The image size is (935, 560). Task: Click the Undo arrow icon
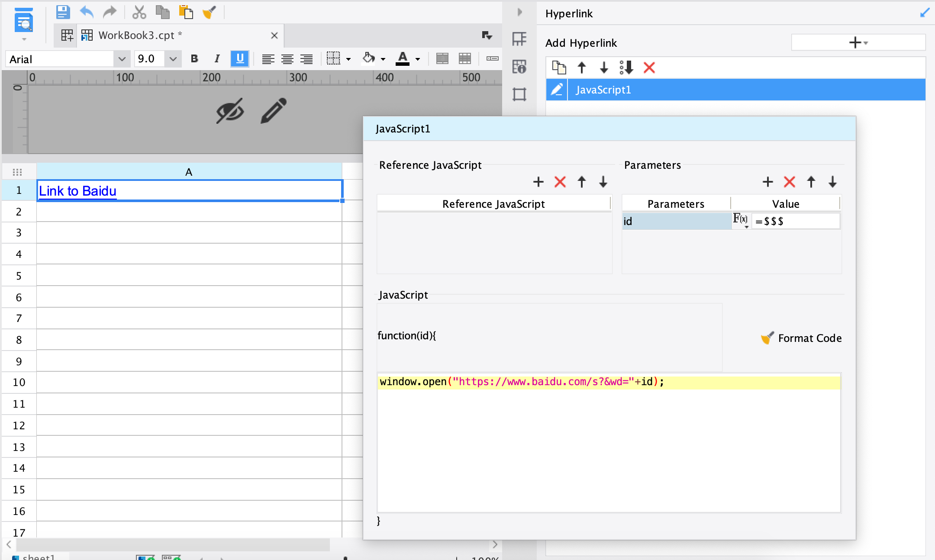coord(87,12)
